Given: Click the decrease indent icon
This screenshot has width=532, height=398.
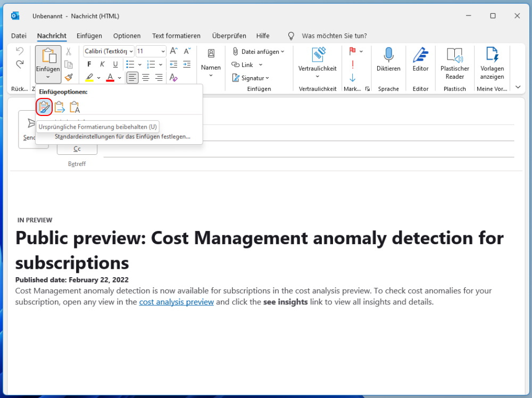Looking at the screenshot, I should [x=174, y=64].
